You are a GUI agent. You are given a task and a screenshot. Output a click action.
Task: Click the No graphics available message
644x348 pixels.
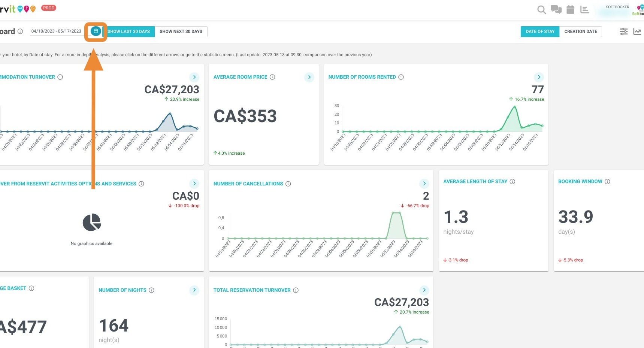tap(91, 243)
